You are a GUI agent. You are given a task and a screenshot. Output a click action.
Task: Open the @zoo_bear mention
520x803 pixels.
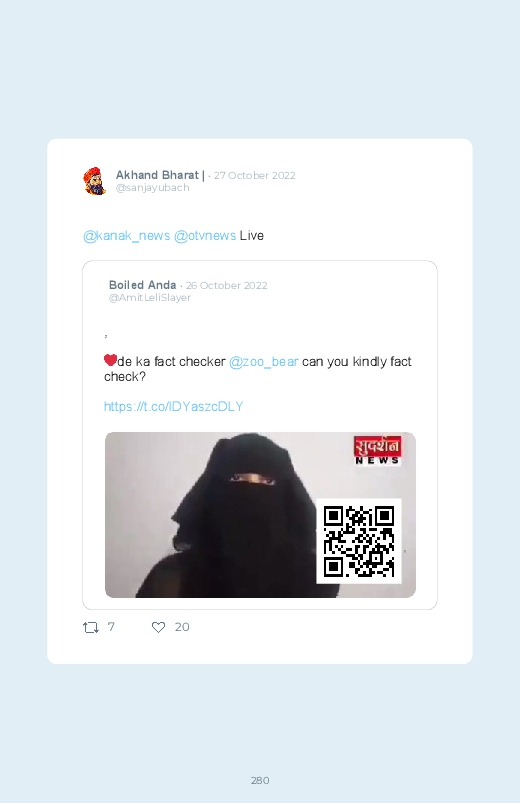(263, 362)
